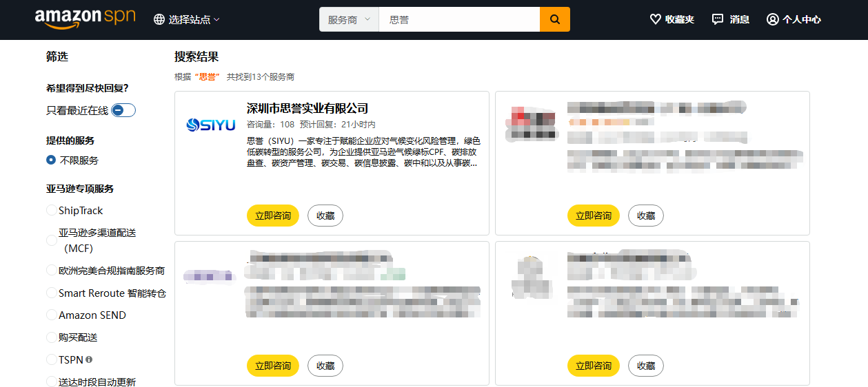This screenshot has height=387, width=868.
Task: Select Smart Reroute 智能转仓 radio option
Action: [x=52, y=293]
